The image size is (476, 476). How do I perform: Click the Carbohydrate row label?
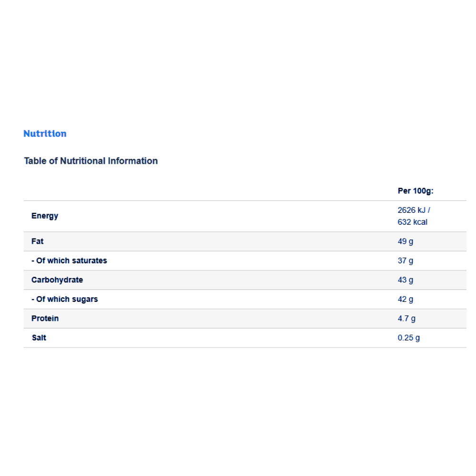(57, 280)
